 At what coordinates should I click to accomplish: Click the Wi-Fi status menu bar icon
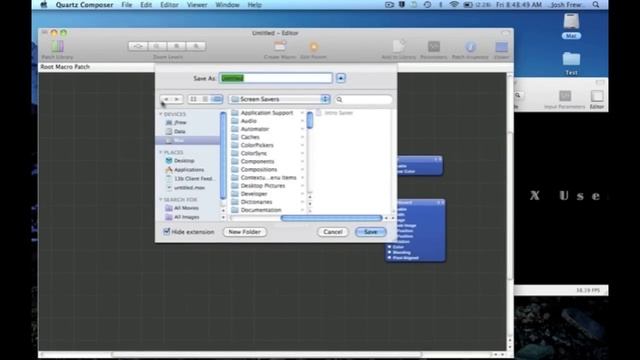[x=453, y=5]
